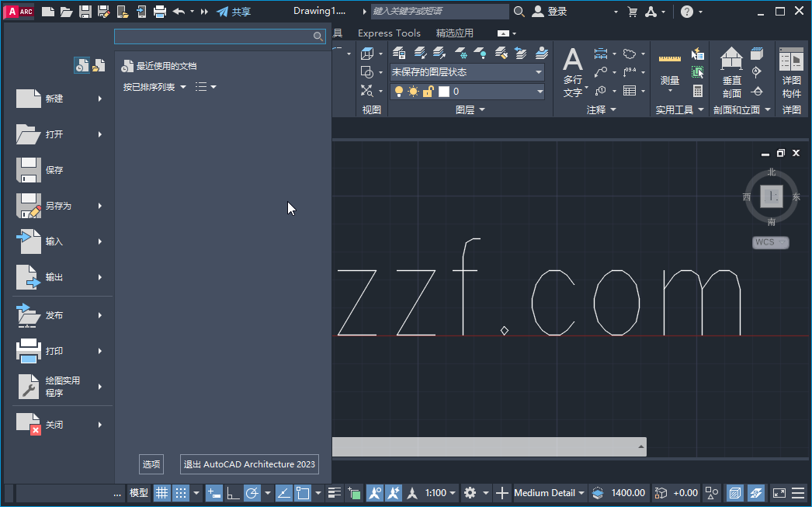Click the layer color swatch in Layers panel

click(444, 92)
